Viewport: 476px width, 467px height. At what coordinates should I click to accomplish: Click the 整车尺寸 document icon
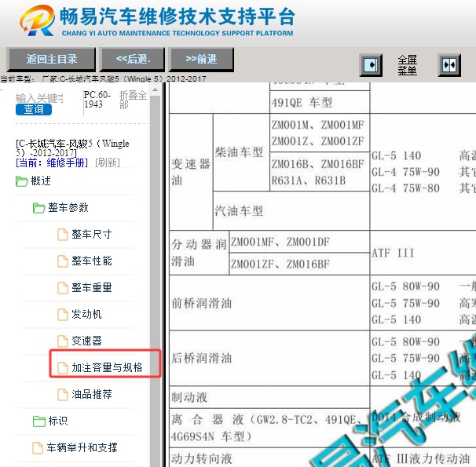63,235
